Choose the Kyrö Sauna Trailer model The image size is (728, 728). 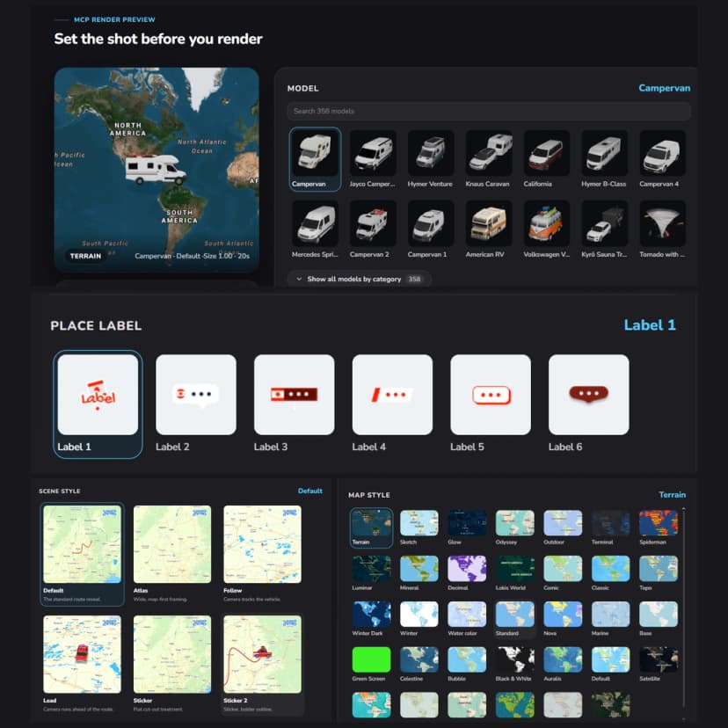tap(605, 223)
